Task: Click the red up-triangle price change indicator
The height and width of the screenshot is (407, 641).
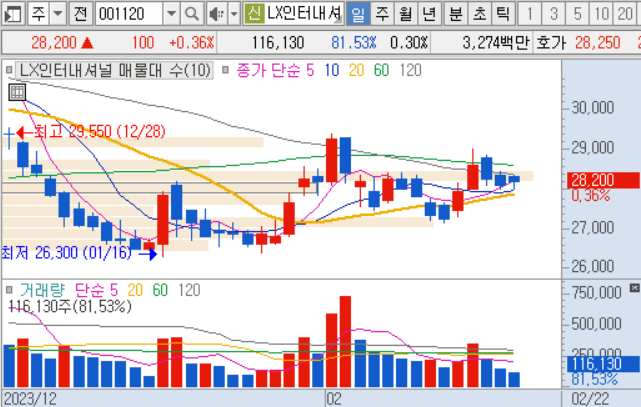Action: pyautogui.click(x=87, y=43)
